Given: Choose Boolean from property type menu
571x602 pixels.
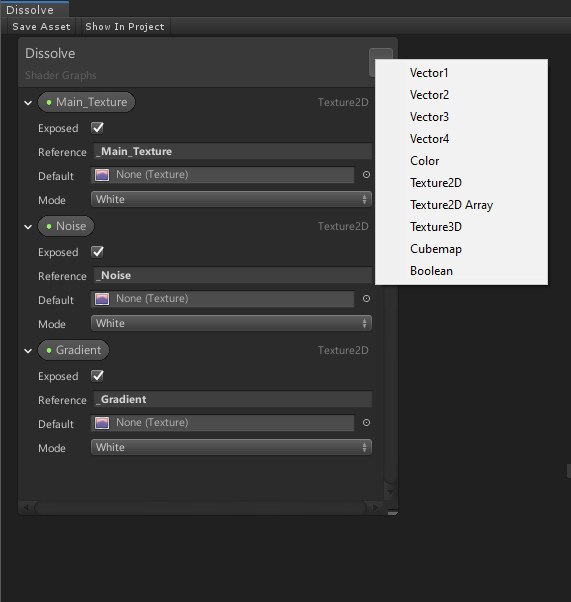Looking at the screenshot, I should tap(461, 271).
